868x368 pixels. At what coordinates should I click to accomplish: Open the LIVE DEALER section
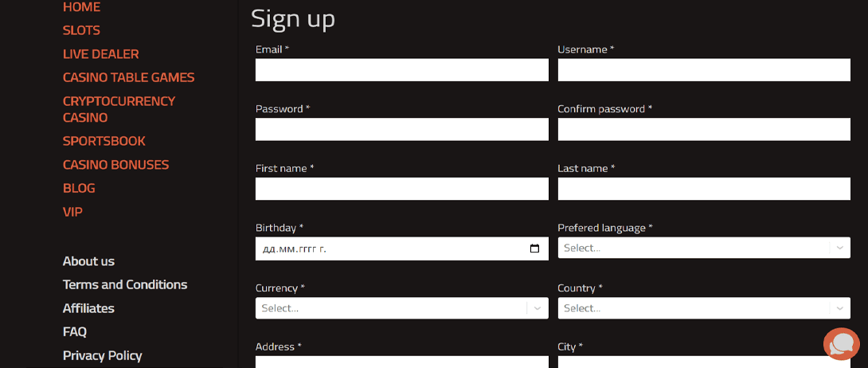point(100,54)
